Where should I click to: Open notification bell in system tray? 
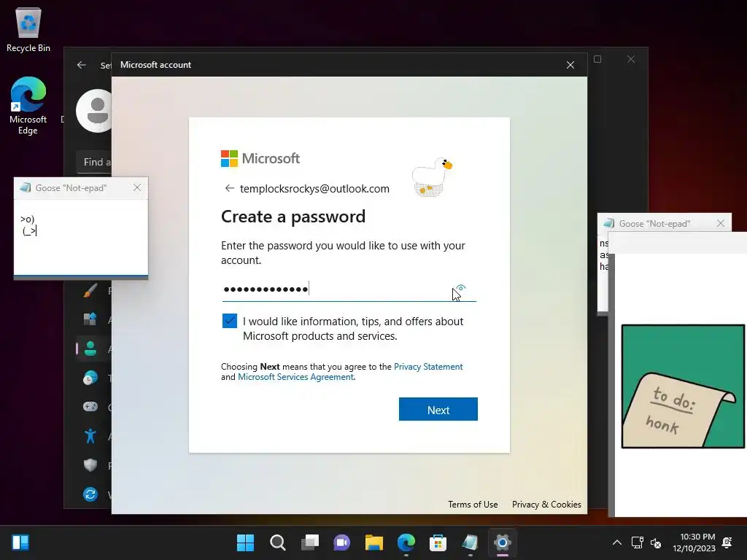pos(727,542)
